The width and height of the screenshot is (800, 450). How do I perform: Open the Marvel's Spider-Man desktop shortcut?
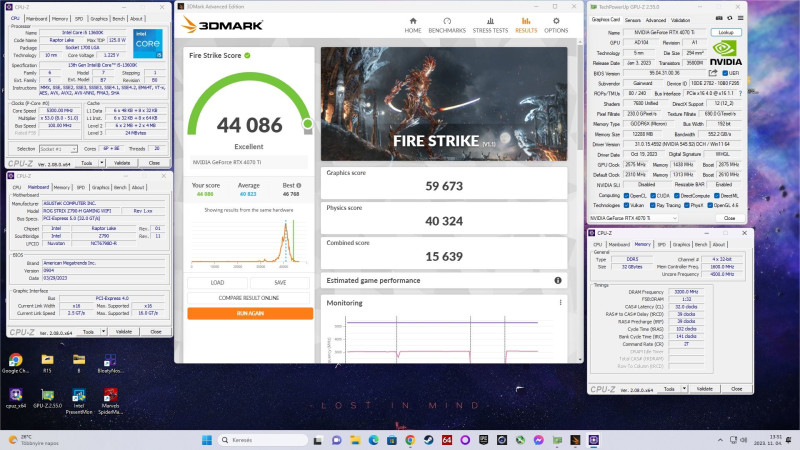pos(110,401)
